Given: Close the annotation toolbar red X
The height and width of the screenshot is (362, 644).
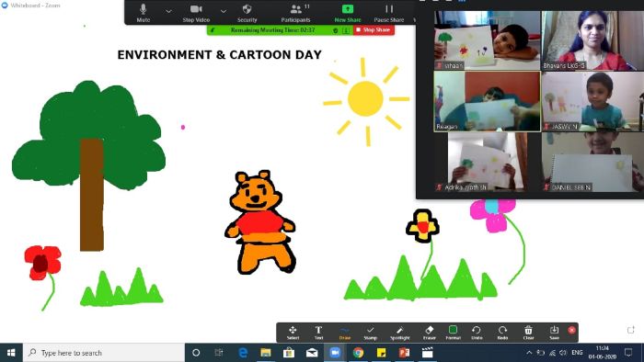Looking at the screenshot, I should click(x=571, y=330).
